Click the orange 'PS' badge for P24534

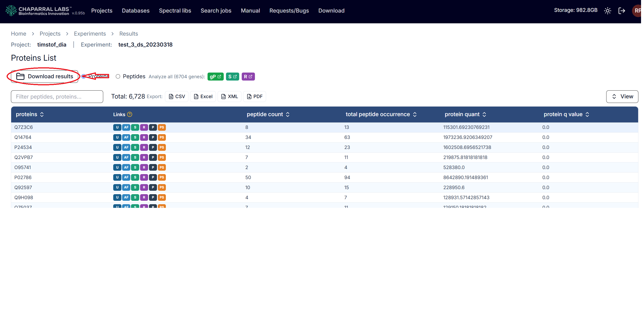162,147
